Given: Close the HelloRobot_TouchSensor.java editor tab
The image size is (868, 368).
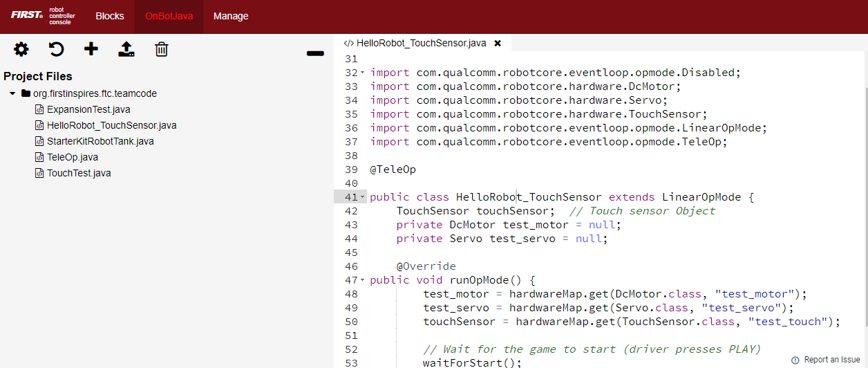Looking at the screenshot, I should pyautogui.click(x=498, y=43).
